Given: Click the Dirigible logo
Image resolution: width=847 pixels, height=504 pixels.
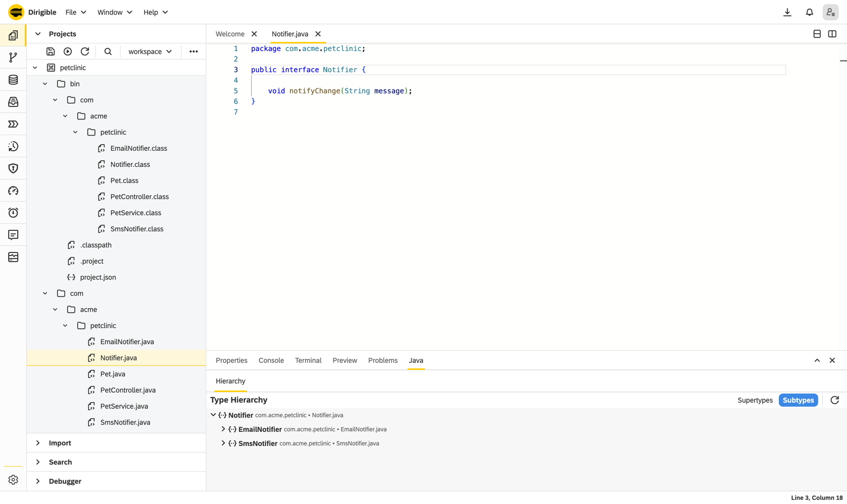Looking at the screenshot, I should point(16,12).
